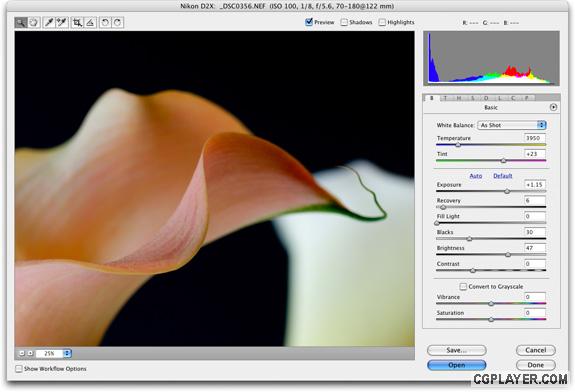Rotate image clockwise
The height and width of the screenshot is (392, 575).
[118, 23]
